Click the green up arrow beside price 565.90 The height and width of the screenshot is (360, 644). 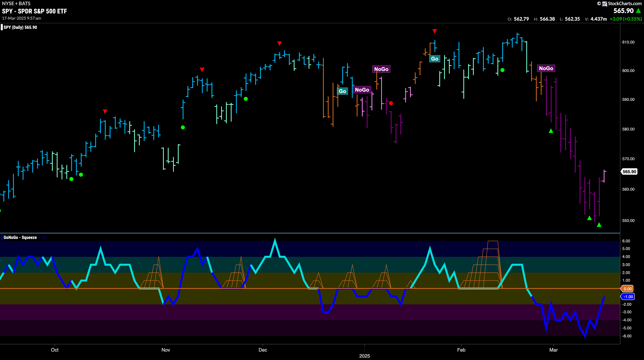639,10
